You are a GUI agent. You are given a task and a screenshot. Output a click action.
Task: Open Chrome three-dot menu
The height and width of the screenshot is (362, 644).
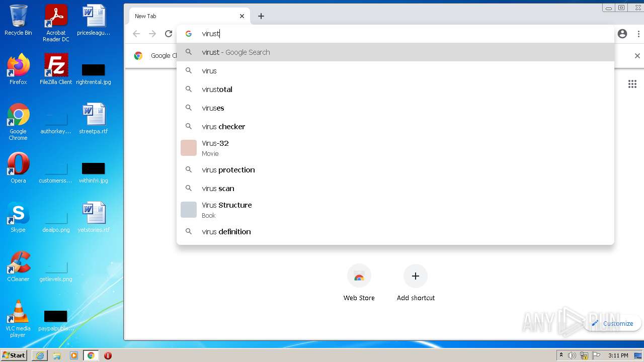638,34
